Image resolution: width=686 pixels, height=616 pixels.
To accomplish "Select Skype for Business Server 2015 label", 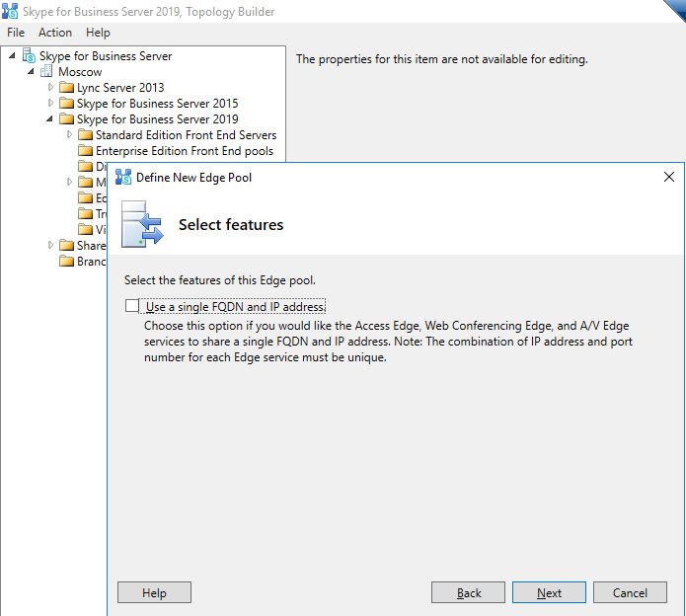I will [x=158, y=104].
